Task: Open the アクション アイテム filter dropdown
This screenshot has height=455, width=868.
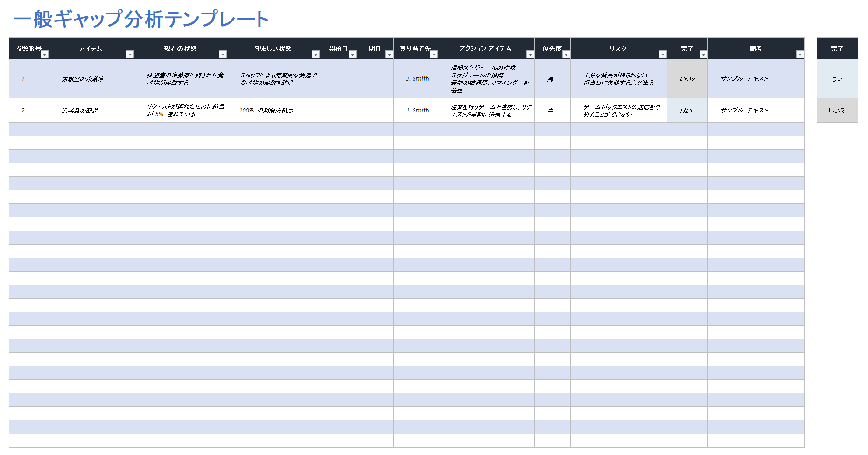Action: click(530, 55)
